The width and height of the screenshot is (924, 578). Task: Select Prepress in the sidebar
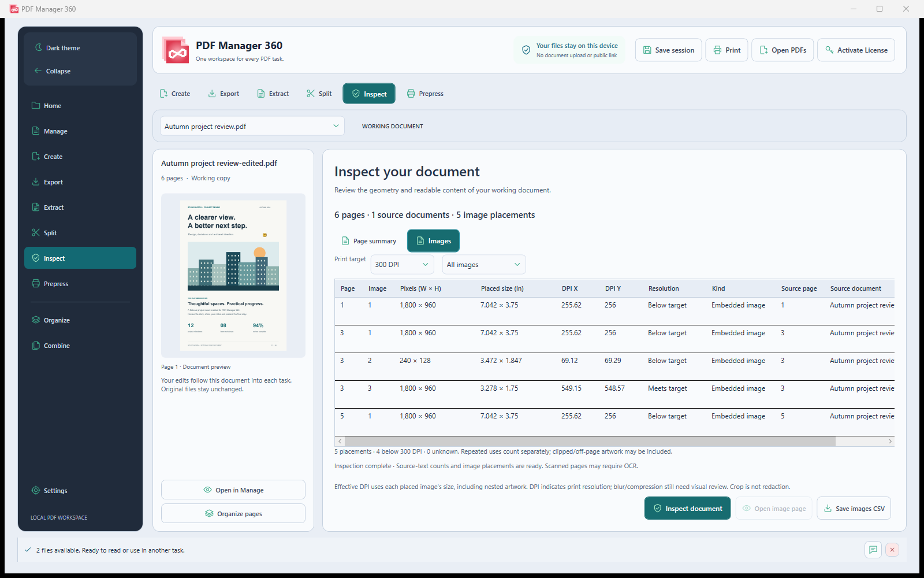(80, 284)
